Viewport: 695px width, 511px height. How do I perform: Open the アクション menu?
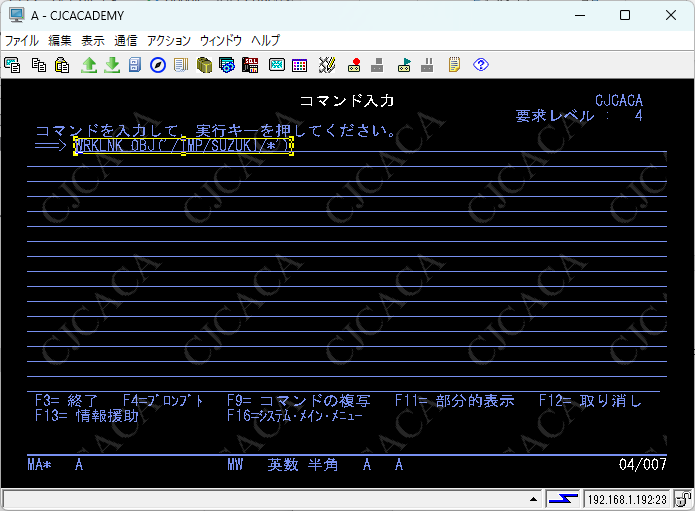[168, 41]
